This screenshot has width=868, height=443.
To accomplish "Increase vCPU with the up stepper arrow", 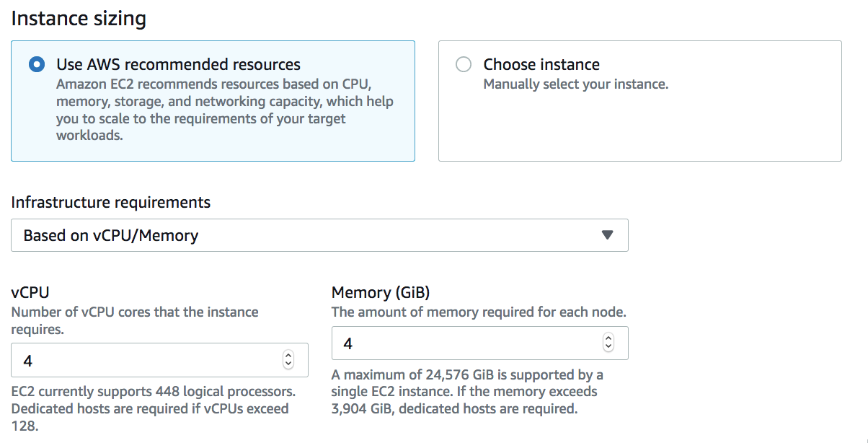I will pyautogui.click(x=288, y=356).
